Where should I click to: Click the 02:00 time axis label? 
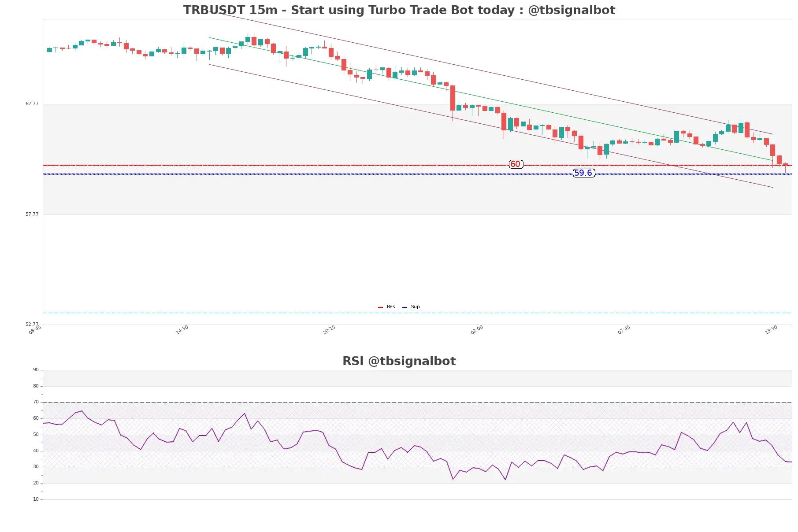477,330
